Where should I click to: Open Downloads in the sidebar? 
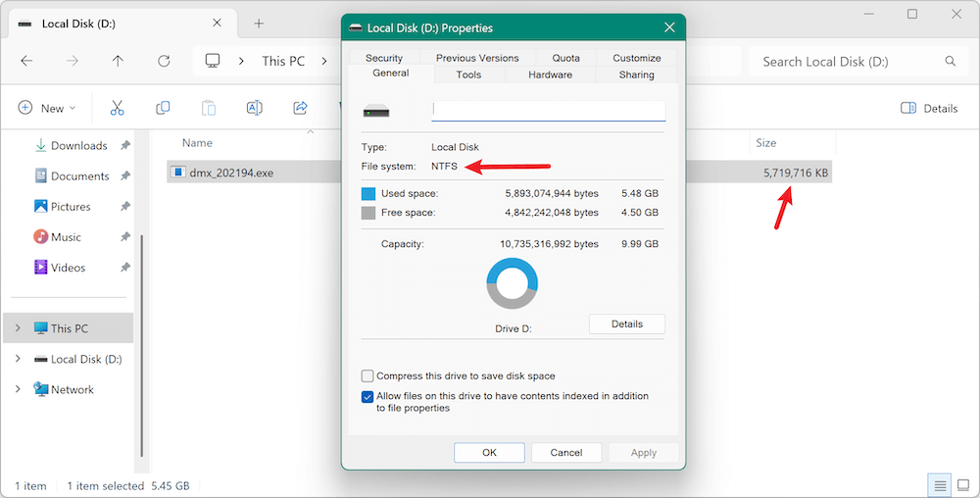click(78, 146)
